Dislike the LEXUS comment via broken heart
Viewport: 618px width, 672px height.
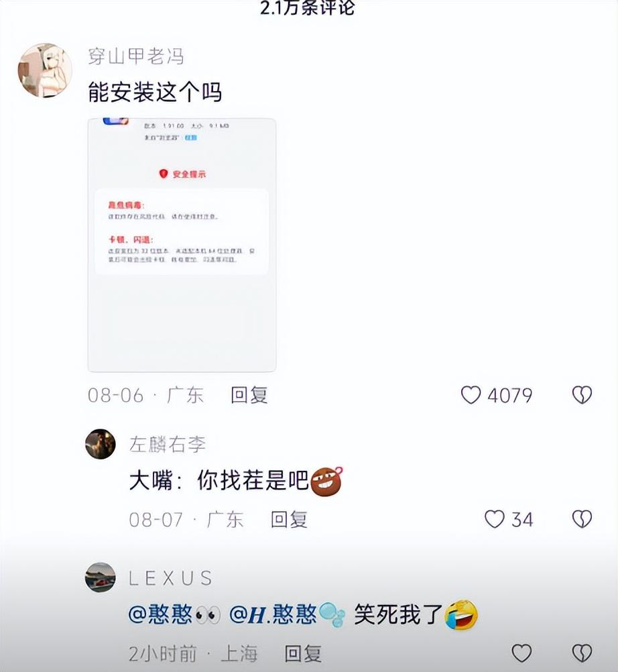tap(582, 653)
